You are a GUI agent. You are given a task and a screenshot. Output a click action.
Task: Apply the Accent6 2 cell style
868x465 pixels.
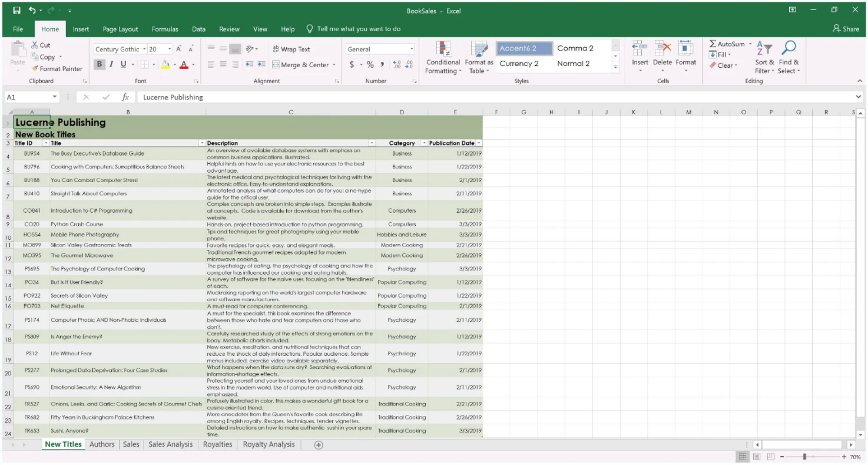pos(524,48)
